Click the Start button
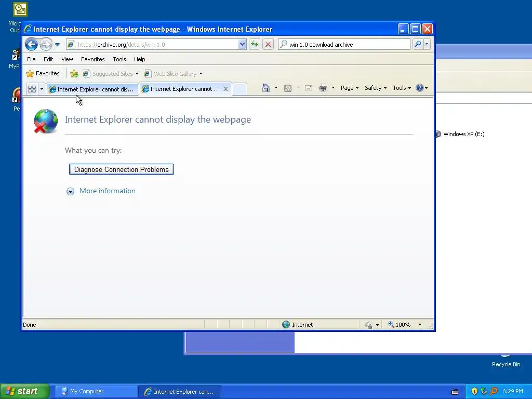Viewport: 532px width, 399px height. coord(24,391)
